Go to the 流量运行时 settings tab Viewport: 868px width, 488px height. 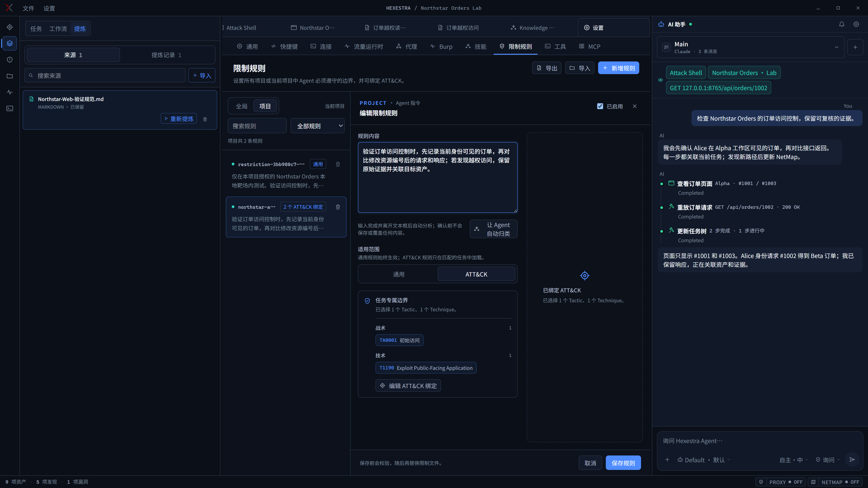[x=364, y=47]
